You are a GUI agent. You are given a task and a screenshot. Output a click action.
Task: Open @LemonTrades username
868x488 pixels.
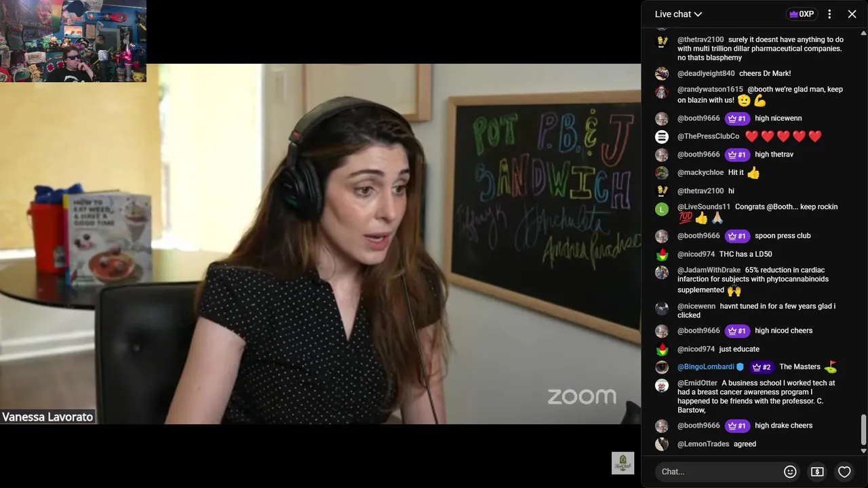coord(703,444)
